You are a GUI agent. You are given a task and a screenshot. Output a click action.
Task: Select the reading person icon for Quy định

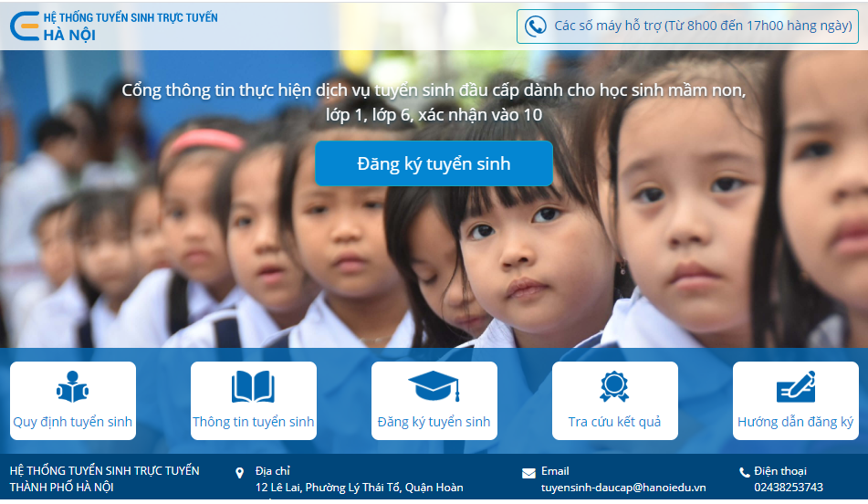(x=72, y=387)
